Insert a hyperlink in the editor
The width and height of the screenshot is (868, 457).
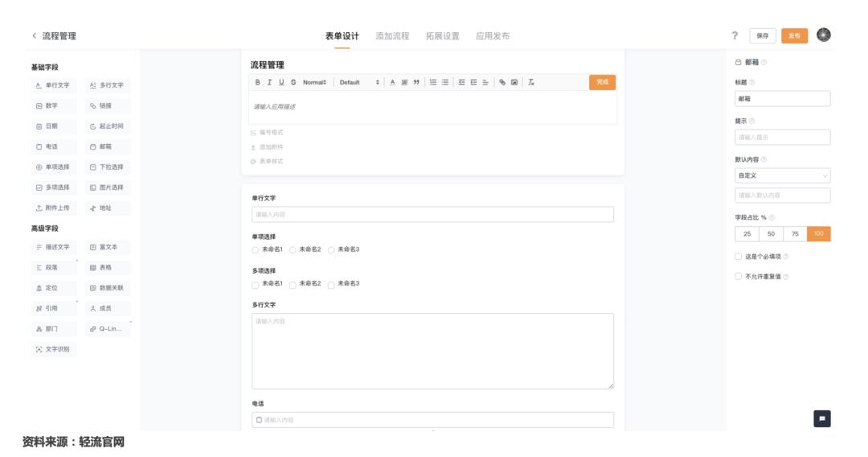(502, 82)
